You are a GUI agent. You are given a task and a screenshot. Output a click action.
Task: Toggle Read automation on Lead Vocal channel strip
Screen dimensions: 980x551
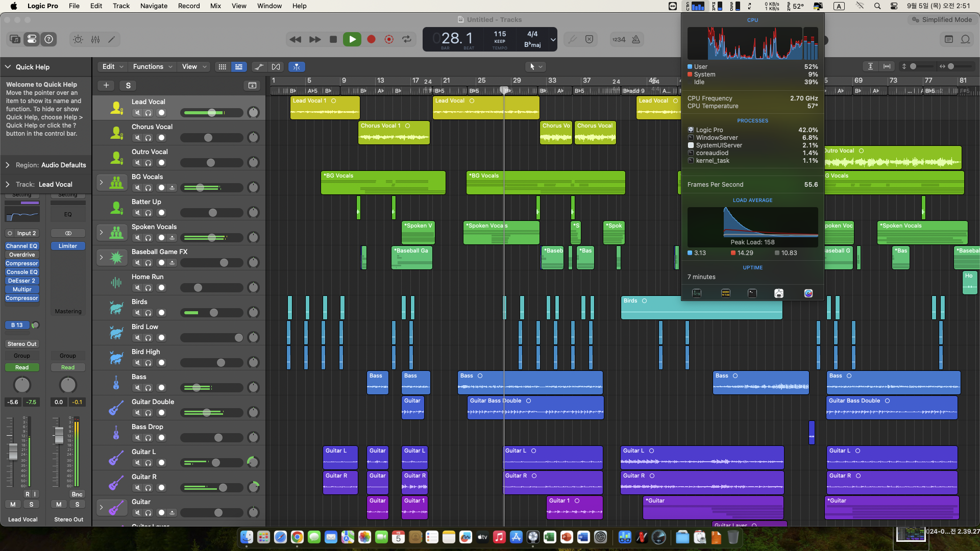tap(21, 367)
